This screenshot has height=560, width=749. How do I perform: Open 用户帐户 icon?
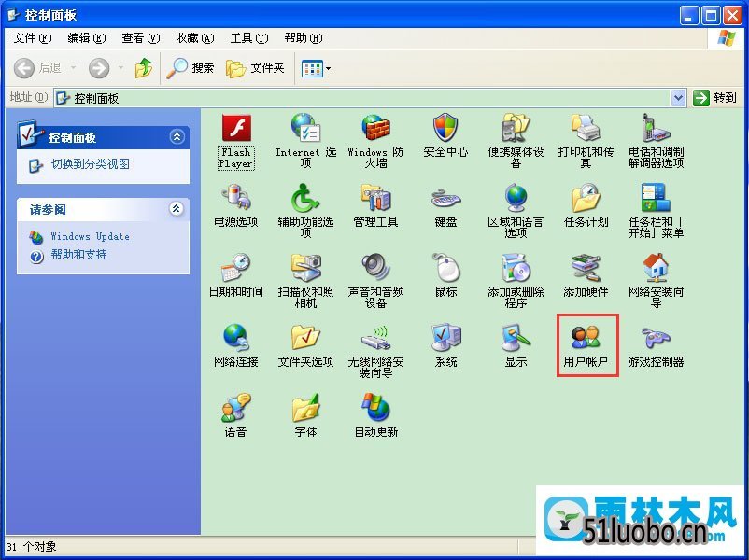coord(586,346)
